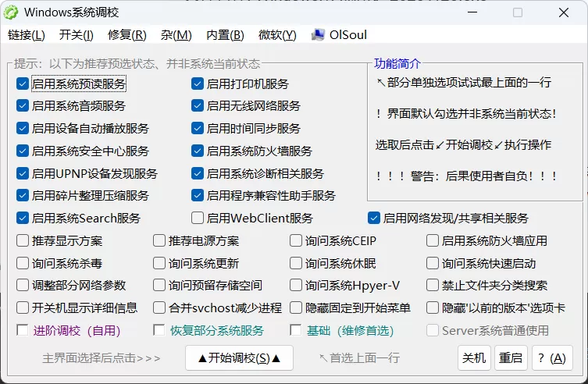588x384 pixels.
Task: Select 恢复部分系统服务 preset checkbox
Action: click(159, 330)
